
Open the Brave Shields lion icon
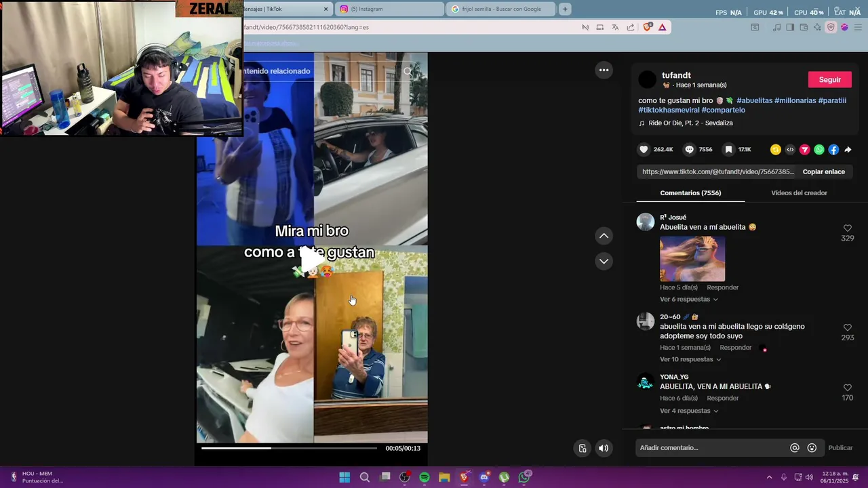coord(648,27)
